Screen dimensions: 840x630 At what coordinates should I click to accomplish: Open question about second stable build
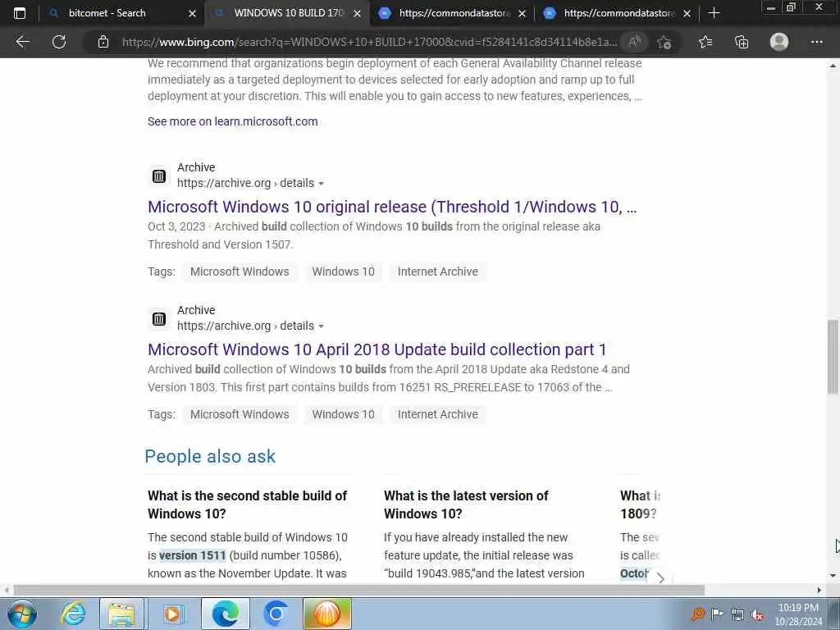pos(248,504)
